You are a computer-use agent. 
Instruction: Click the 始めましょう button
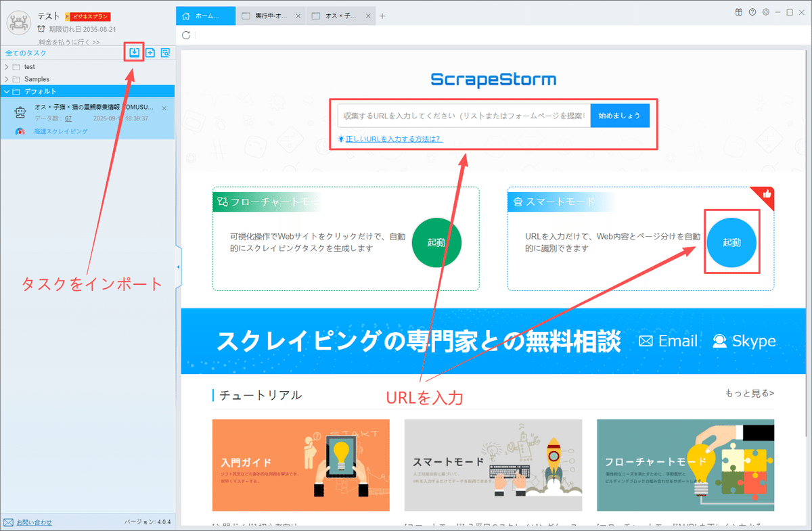pyautogui.click(x=620, y=116)
